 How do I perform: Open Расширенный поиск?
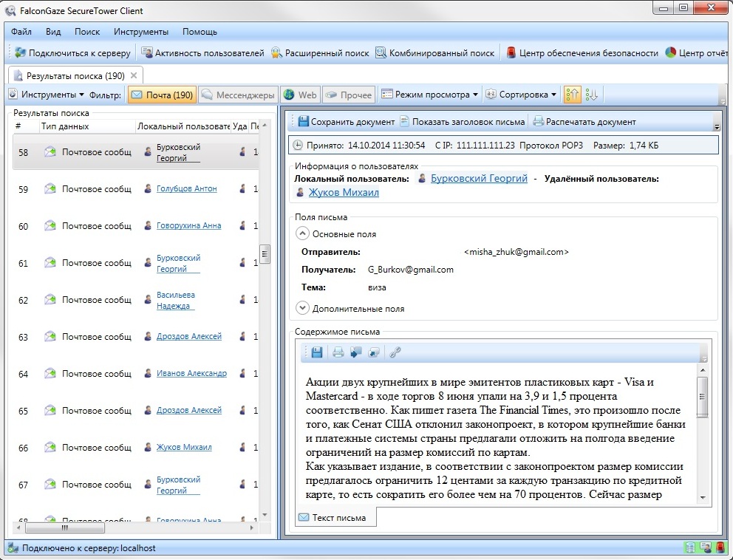[320, 52]
